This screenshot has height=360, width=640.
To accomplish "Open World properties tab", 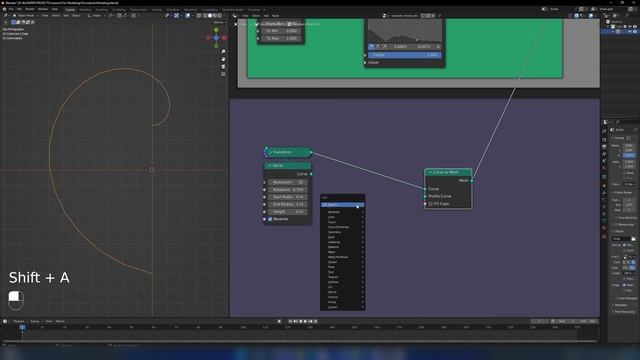I will [604, 168].
